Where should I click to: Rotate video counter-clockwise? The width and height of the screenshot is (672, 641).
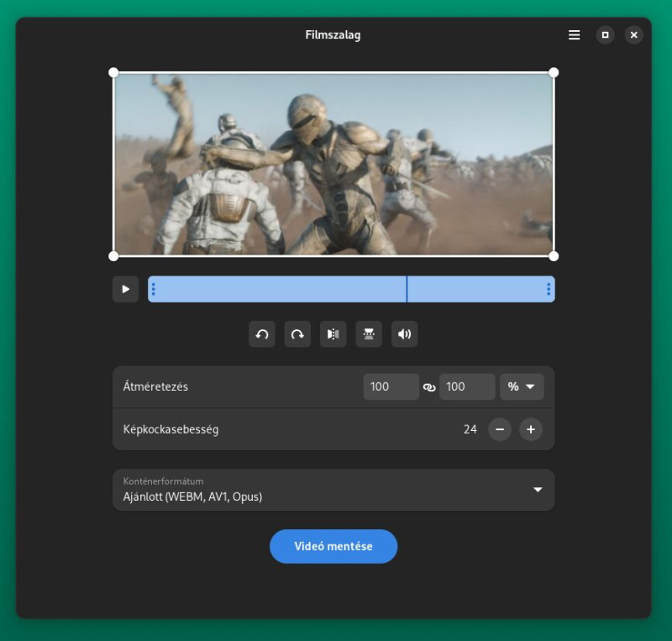click(262, 334)
